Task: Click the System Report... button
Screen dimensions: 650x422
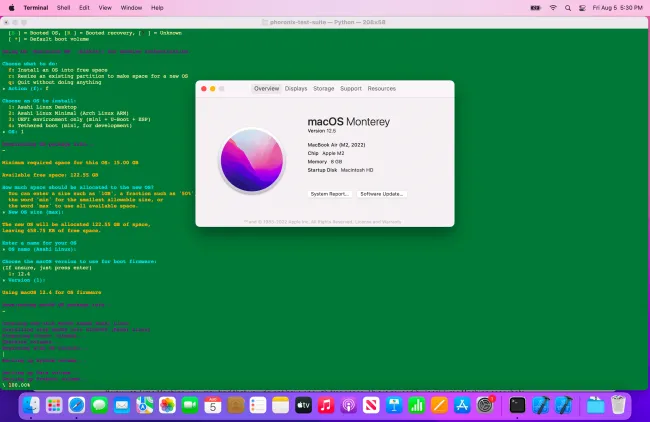Action: (x=329, y=193)
